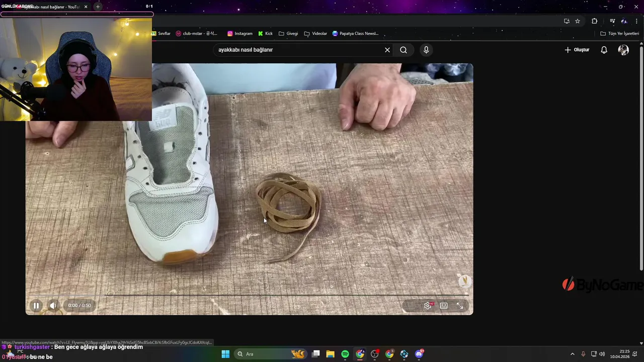Open File Explorer from the taskbar
The width and height of the screenshot is (644, 362).
tap(330, 354)
